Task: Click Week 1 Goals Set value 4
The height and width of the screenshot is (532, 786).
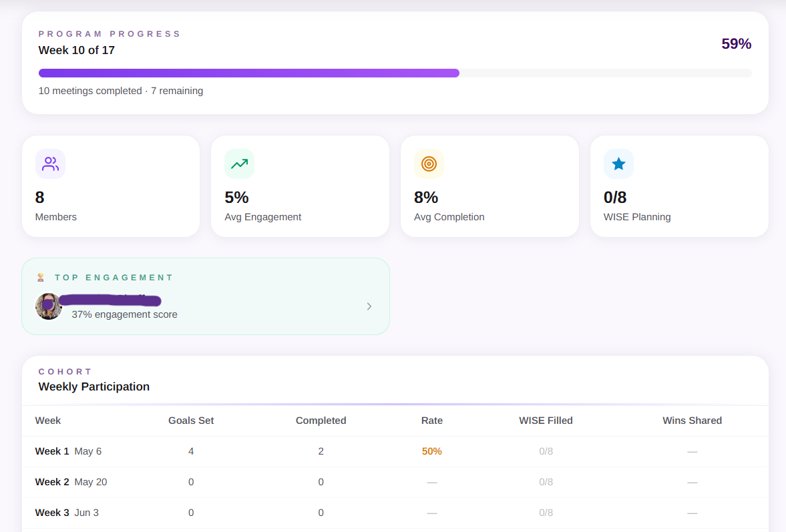Action: (191, 451)
